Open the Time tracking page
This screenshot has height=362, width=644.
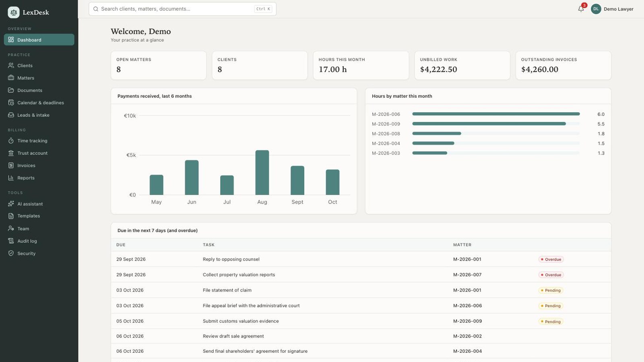[x=39, y=141]
